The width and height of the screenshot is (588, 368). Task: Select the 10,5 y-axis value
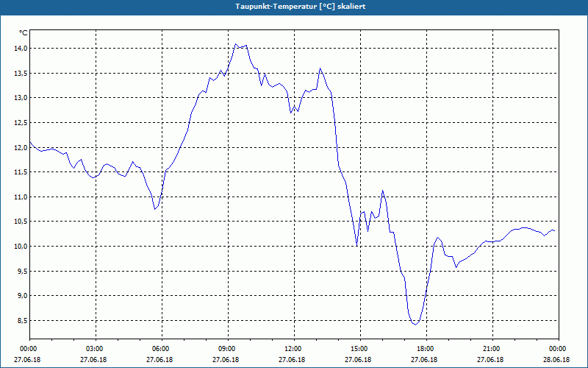(21, 222)
